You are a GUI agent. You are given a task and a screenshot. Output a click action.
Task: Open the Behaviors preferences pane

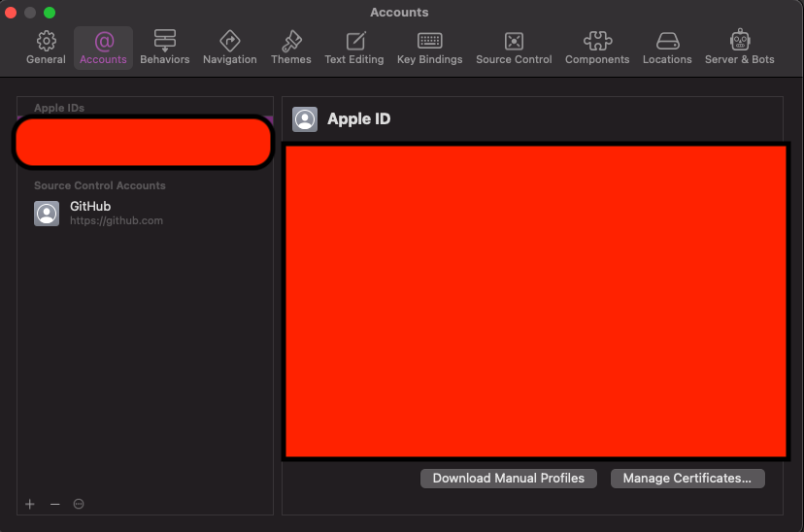pyautogui.click(x=165, y=48)
